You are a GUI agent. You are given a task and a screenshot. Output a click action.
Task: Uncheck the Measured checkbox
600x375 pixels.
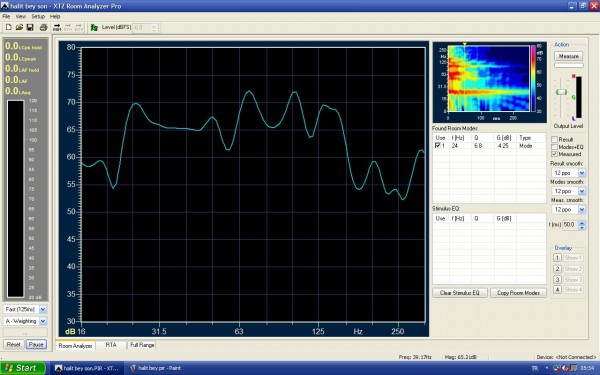click(x=554, y=154)
